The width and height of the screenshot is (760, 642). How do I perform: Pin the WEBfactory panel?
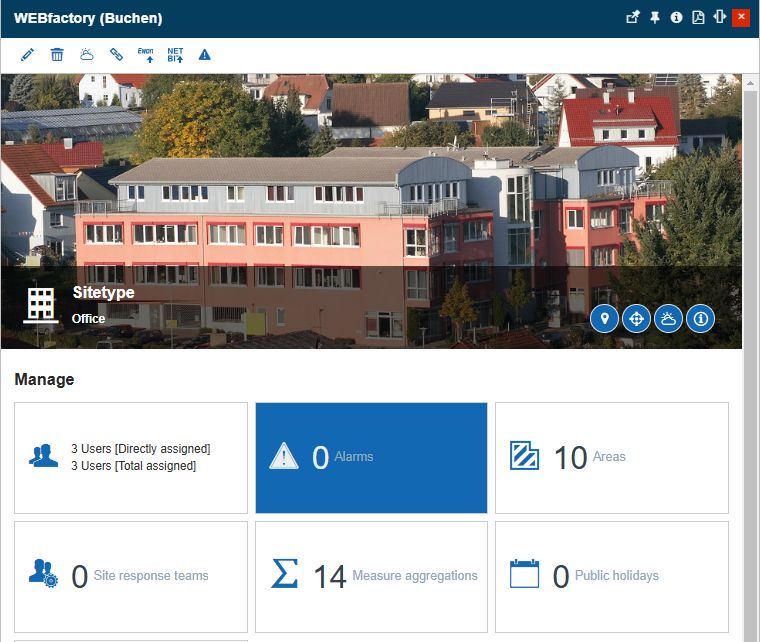click(655, 17)
